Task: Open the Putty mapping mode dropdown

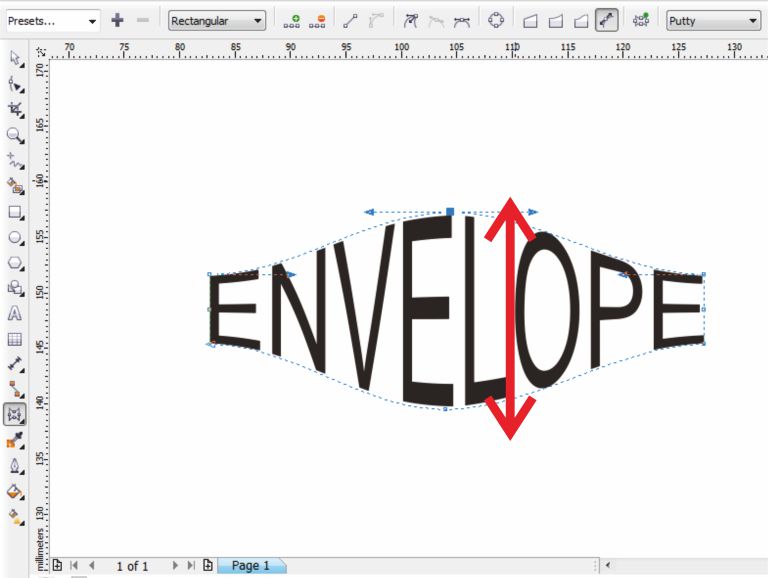Action: tap(714, 21)
